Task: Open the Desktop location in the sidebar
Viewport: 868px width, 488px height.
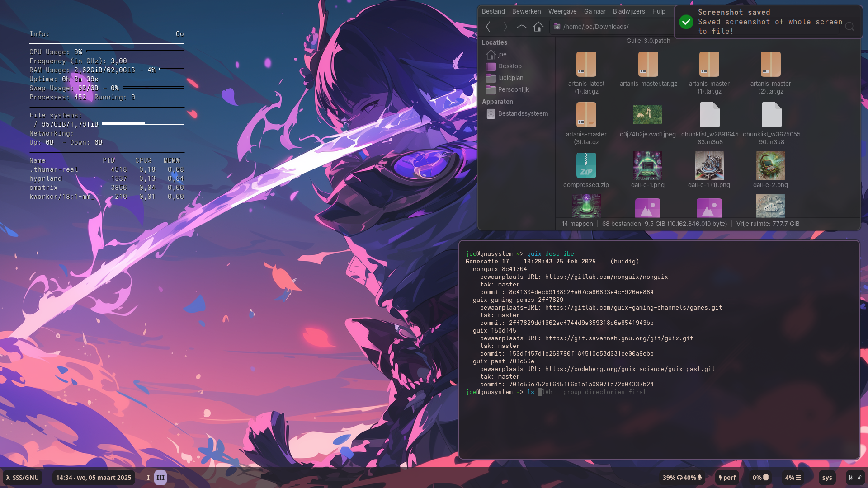Action: pos(509,66)
